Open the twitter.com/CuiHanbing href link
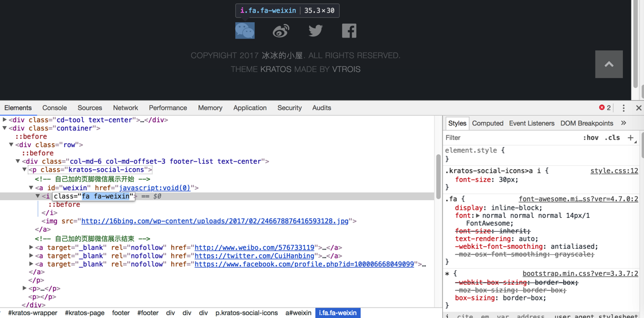The height and width of the screenshot is (318, 644). 255,256
